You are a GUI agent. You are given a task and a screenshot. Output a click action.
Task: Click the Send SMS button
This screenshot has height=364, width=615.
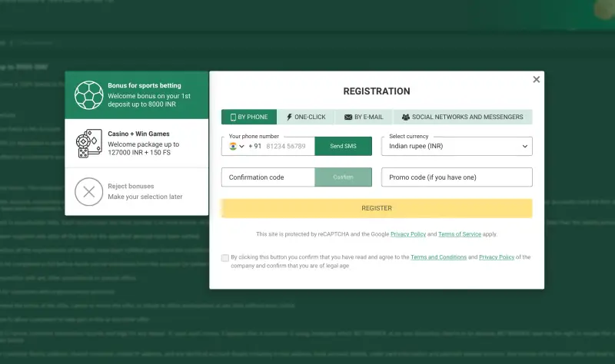point(343,146)
